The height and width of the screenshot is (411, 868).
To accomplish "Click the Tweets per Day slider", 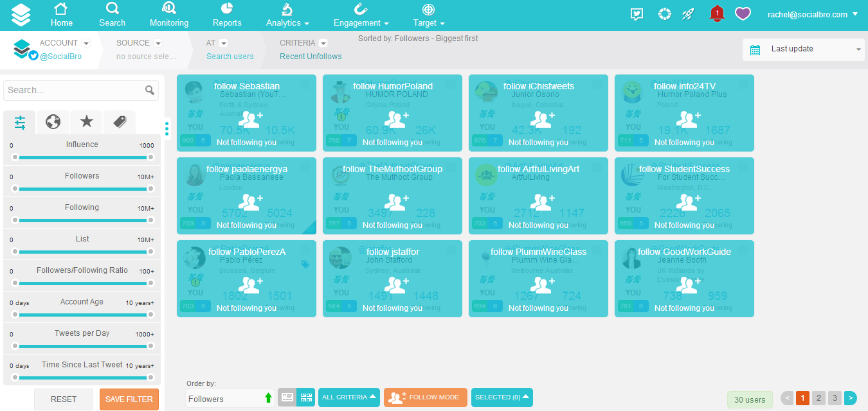I will point(82,346).
